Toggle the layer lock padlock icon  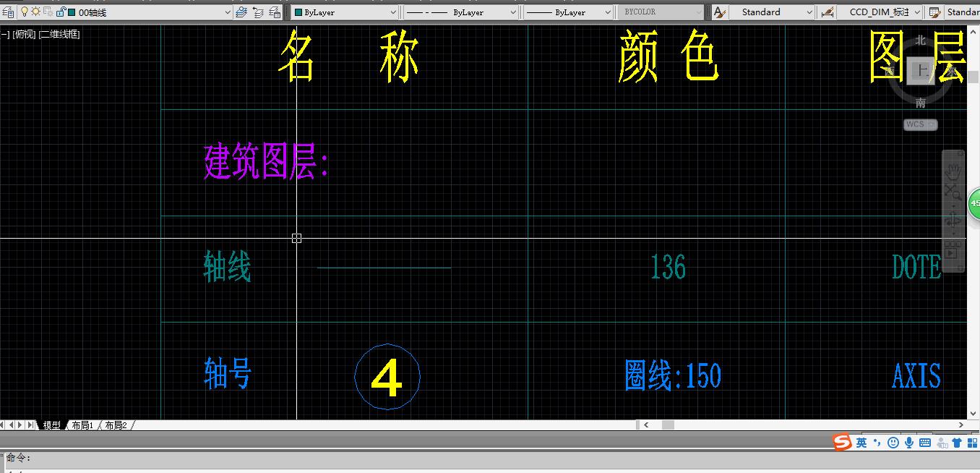click(60, 12)
